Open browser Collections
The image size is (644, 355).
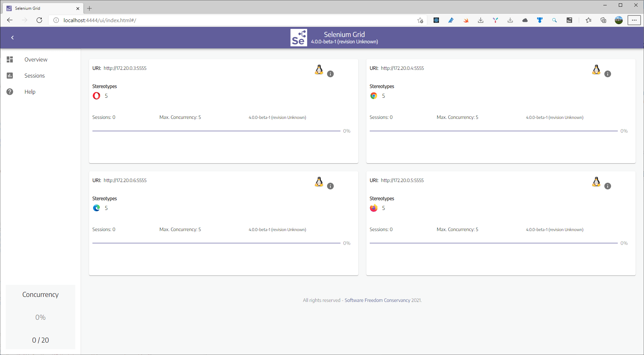tap(603, 20)
